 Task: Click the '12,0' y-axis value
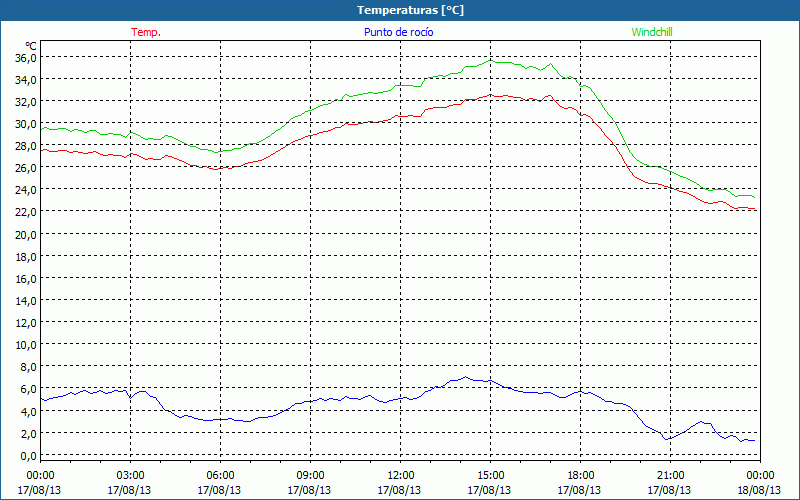pyautogui.click(x=26, y=323)
